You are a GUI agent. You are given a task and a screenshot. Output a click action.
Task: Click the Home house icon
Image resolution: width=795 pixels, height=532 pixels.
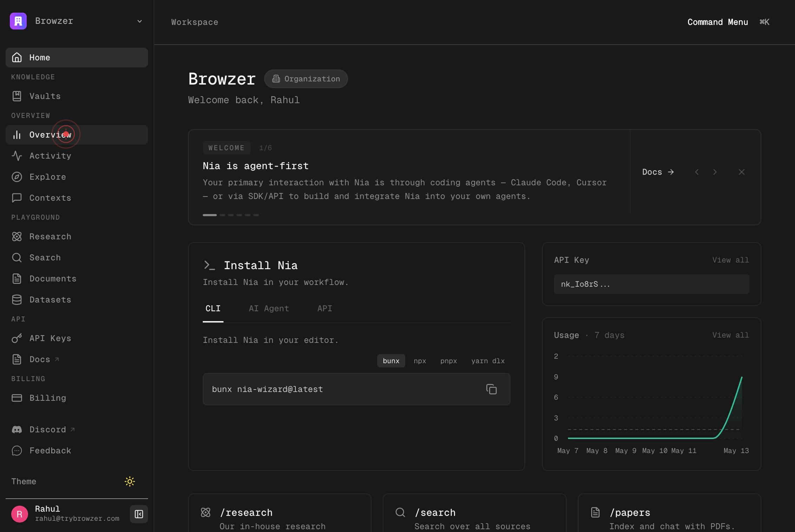(17, 58)
